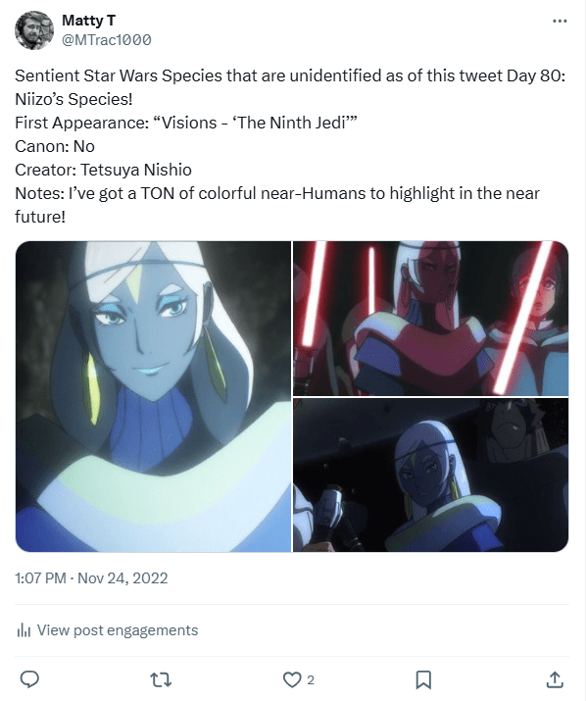Open Matty T's profile avatar
Image resolution: width=588 pixels, height=701 pixels.
(34, 30)
